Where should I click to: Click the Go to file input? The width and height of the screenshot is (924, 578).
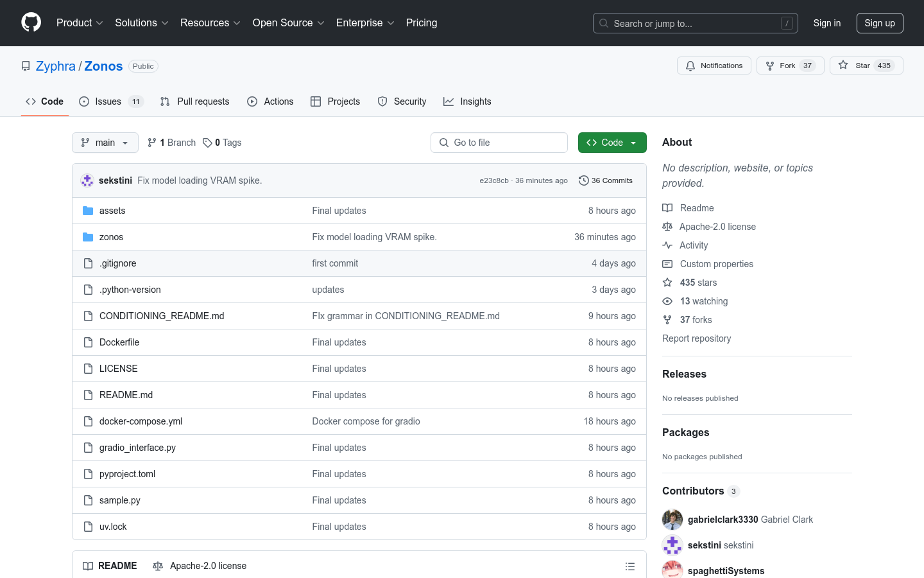[499, 143]
